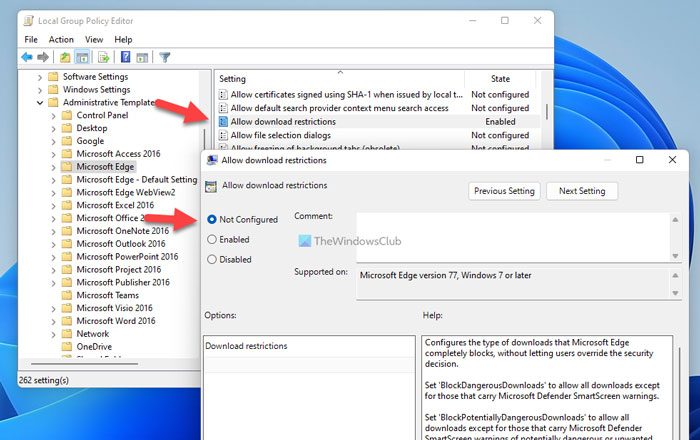Click the Google folder icon in tree
Screen dimensions: 700x440
pyautogui.click(x=67, y=141)
